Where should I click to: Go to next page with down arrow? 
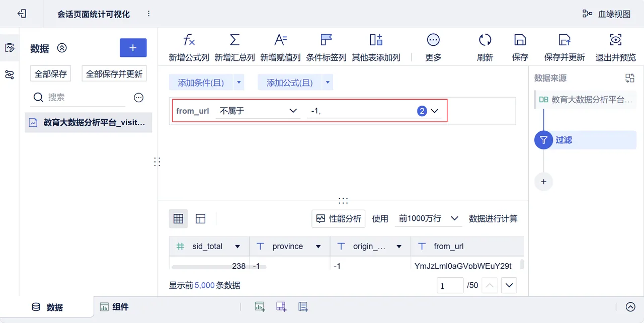click(x=509, y=285)
